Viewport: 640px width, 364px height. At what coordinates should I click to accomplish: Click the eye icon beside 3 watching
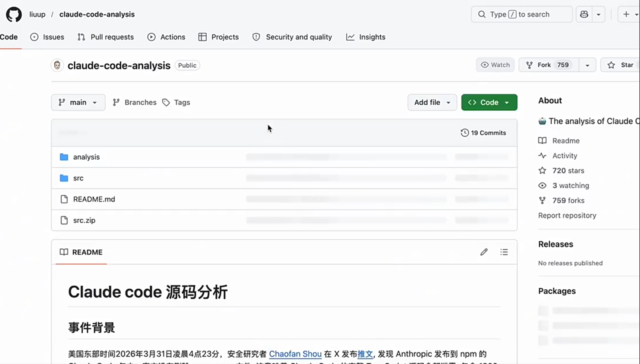click(542, 186)
